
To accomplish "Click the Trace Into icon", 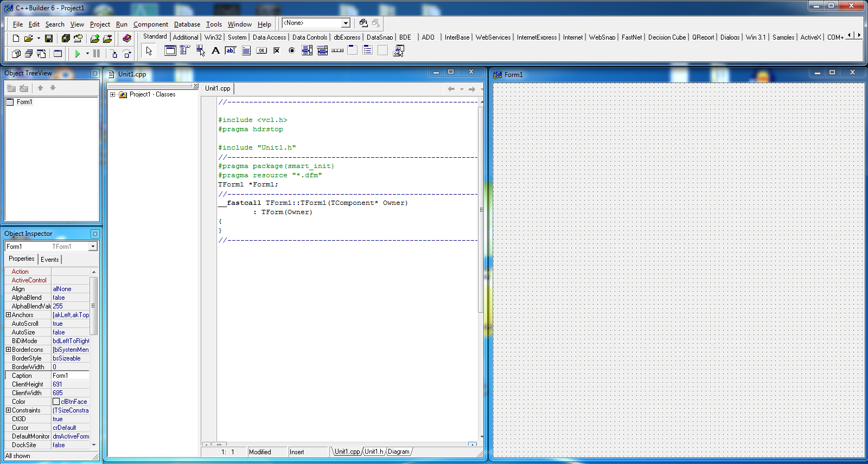I will (x=114, y=54).
